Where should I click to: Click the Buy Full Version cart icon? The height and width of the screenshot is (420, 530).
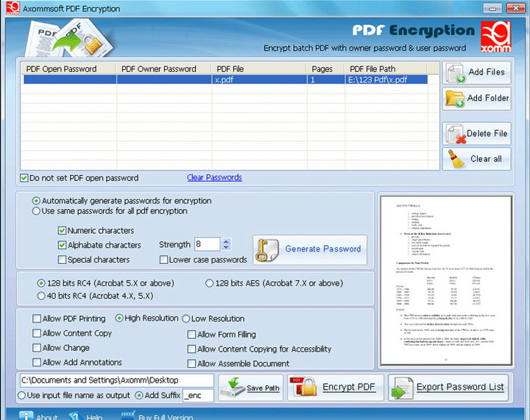[x=128, y=416]
